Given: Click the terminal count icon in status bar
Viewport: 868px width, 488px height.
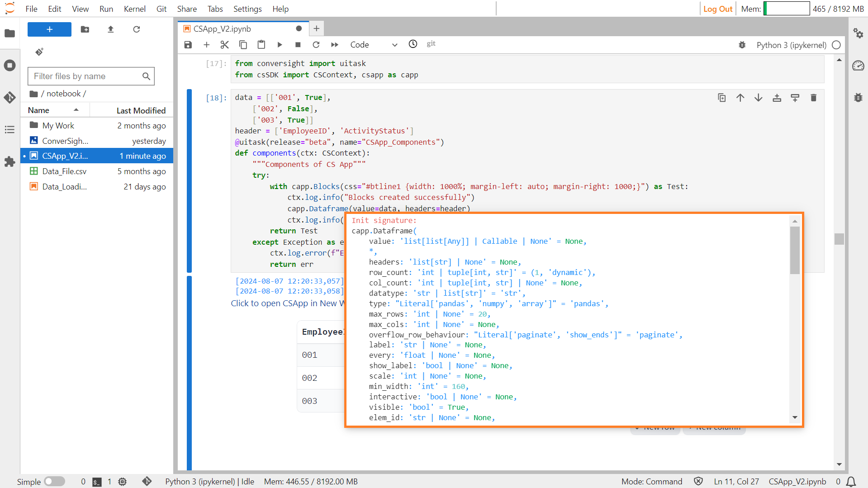Looking at the screenshot, I should [97, 482].
